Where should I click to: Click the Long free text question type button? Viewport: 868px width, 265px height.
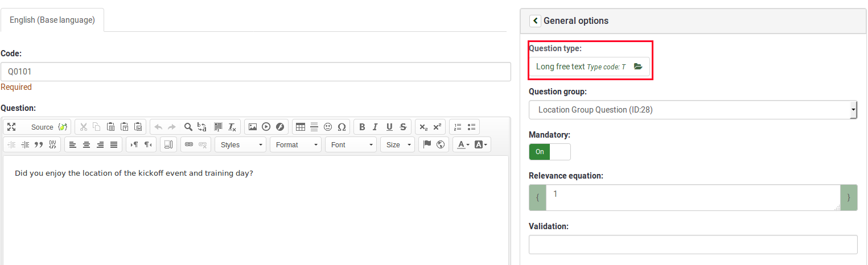point(589,67)
